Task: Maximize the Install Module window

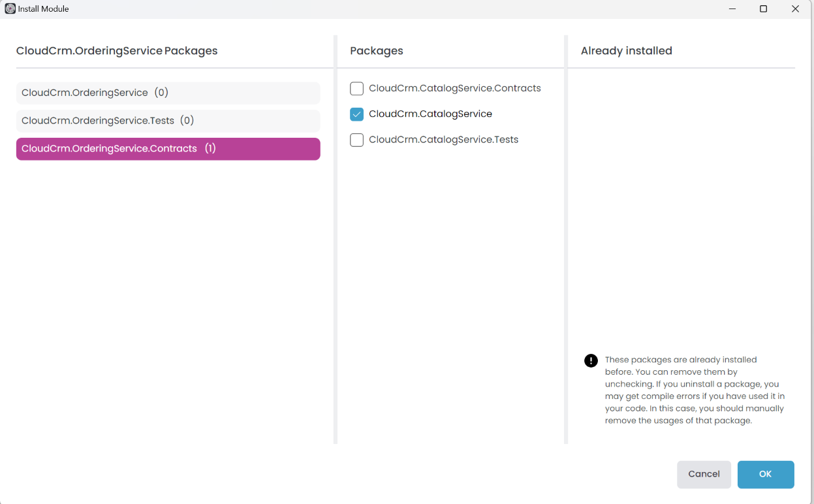Action: click(x=763, y=9)
